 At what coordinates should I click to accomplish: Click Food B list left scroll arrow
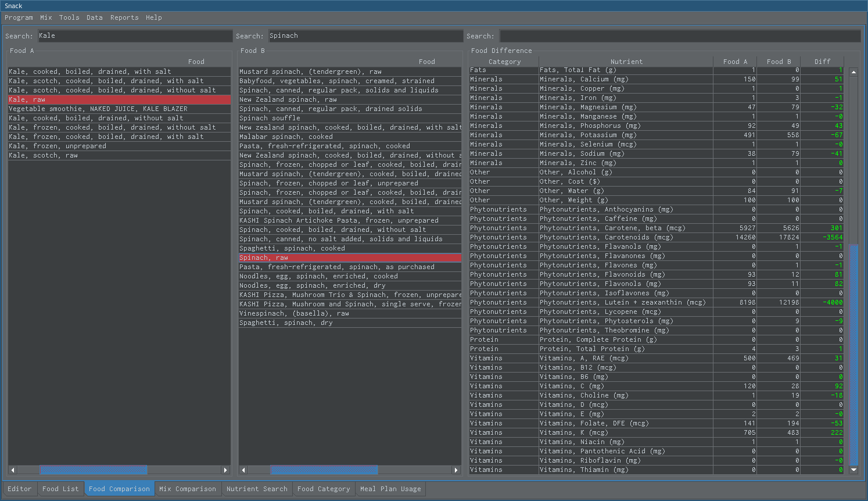pos(243,470)
